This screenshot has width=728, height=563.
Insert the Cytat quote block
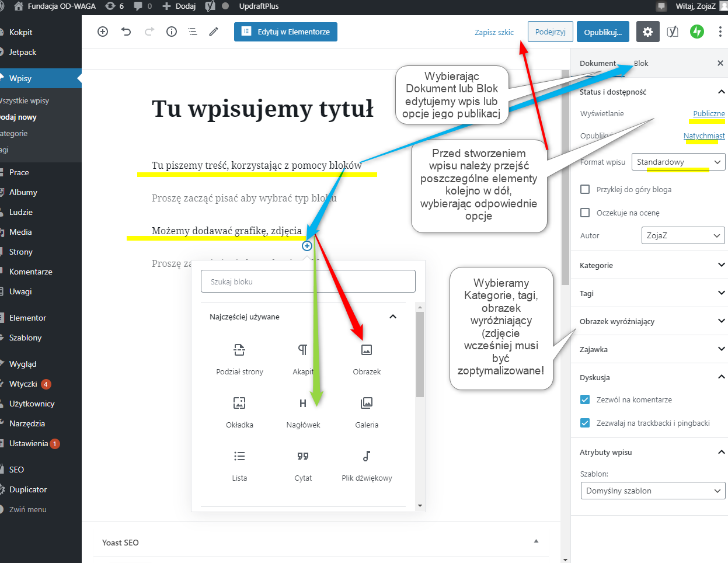point(303,457)
